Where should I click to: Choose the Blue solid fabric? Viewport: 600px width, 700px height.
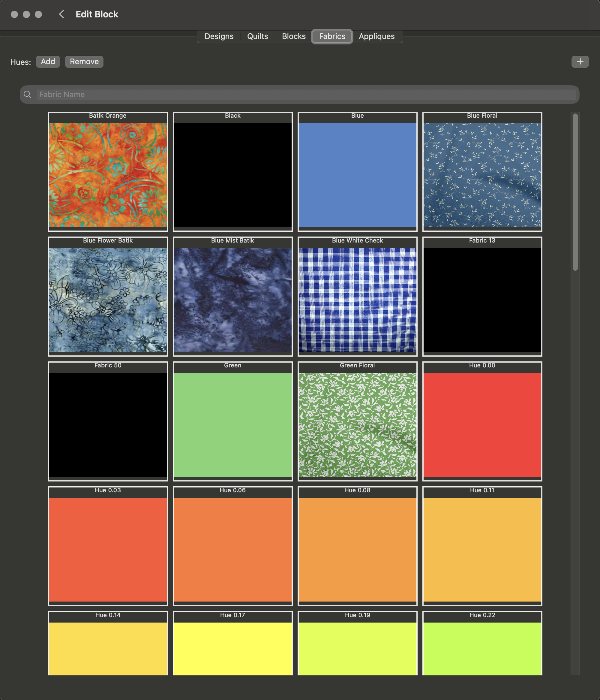click(x=357, y=171)
